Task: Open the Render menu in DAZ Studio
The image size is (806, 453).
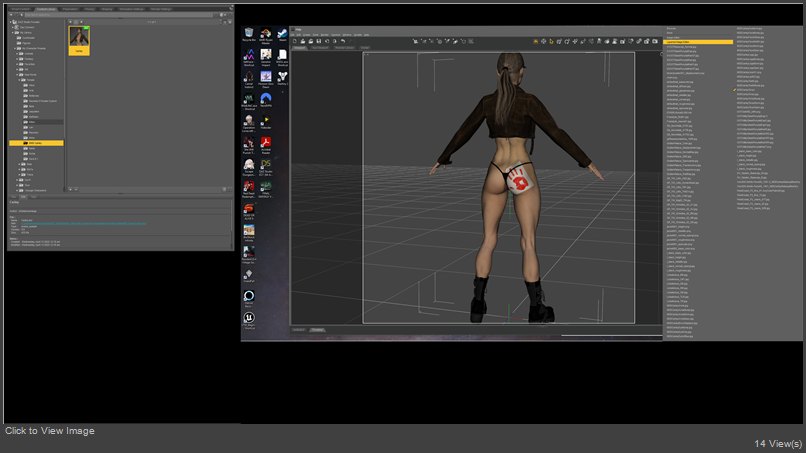Action: coord(324,35)
